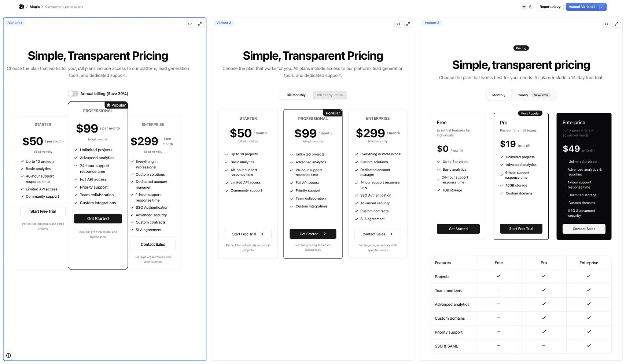The height and width of the screenshot is (364, 626).
Task: Expand Variant 2 to fullscreen
Action: [x=408, y=24]
